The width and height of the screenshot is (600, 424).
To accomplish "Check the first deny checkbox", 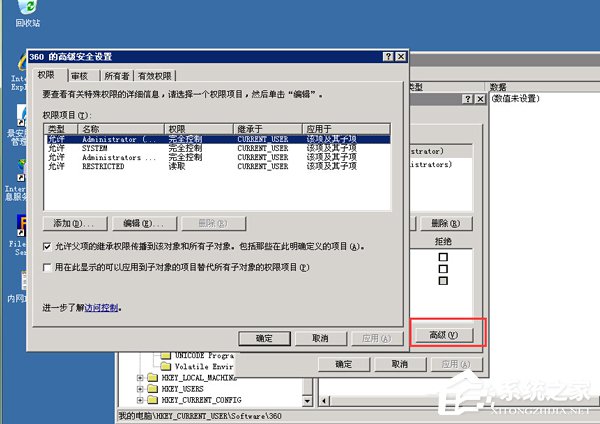I will coord(443,257).
